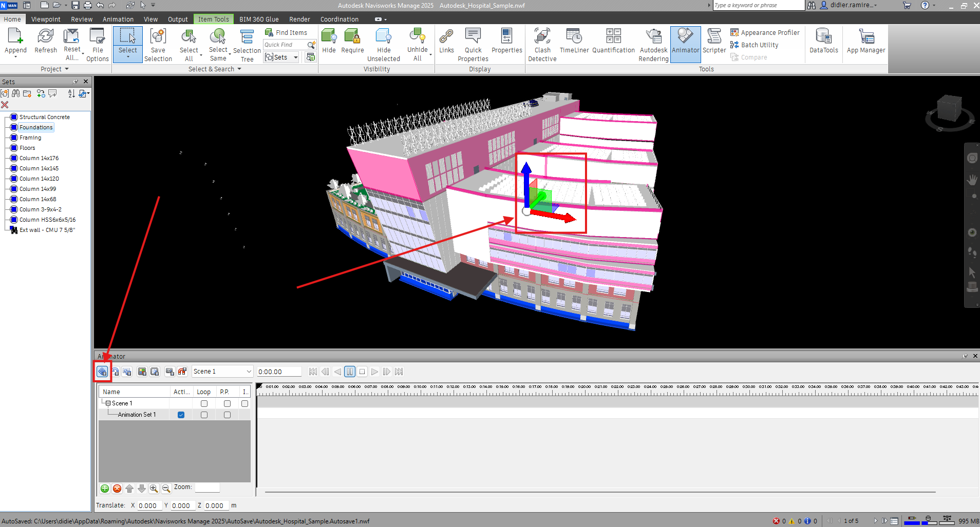
Task: Click the animation time field 0:00.00
Action: tap(279, 372)
